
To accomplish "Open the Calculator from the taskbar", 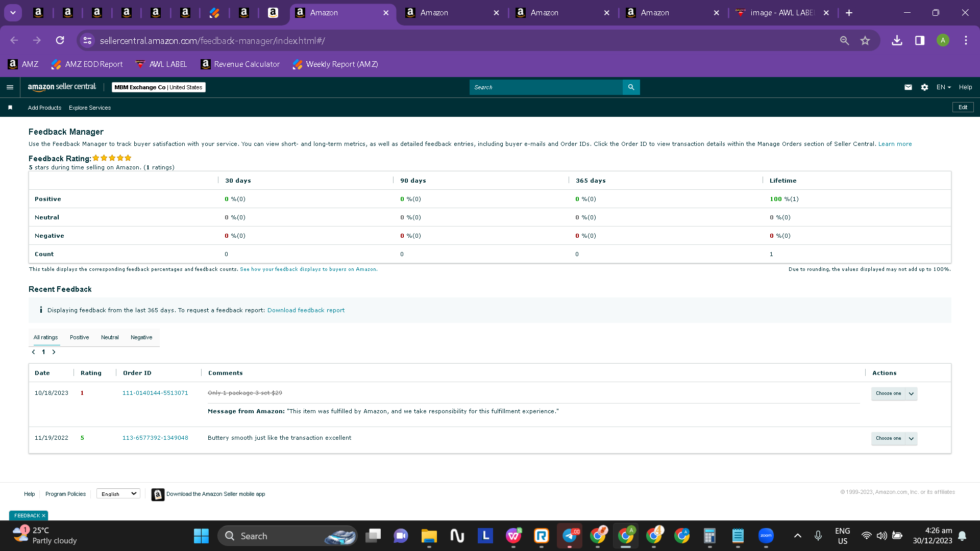I will click(709, 536).
